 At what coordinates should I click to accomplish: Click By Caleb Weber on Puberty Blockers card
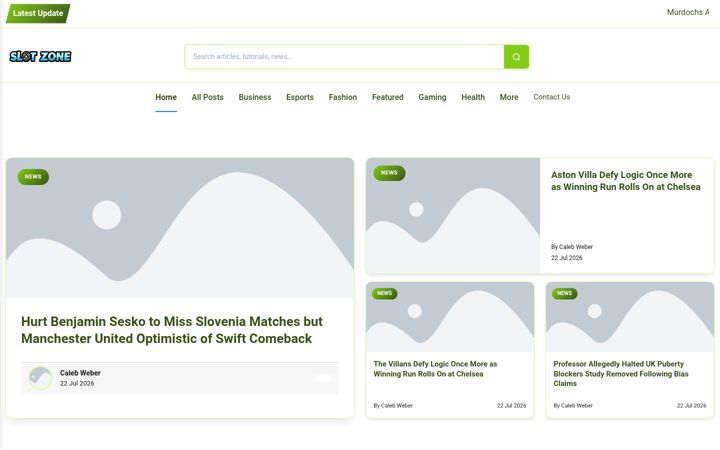[573, 406]
